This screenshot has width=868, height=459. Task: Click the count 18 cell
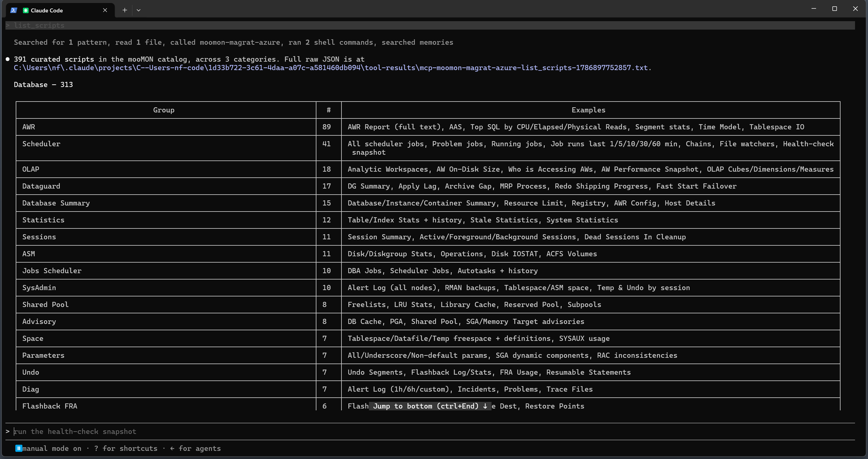coord(328,169)
